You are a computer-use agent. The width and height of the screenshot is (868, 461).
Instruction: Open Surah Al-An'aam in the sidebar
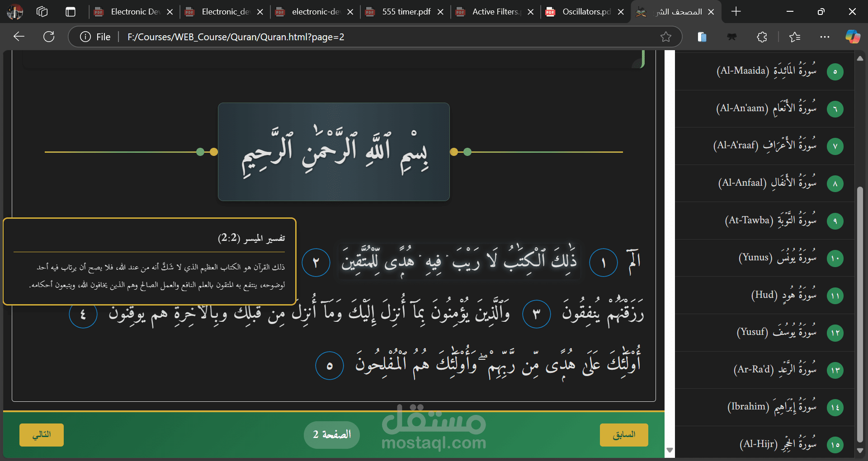765,109
